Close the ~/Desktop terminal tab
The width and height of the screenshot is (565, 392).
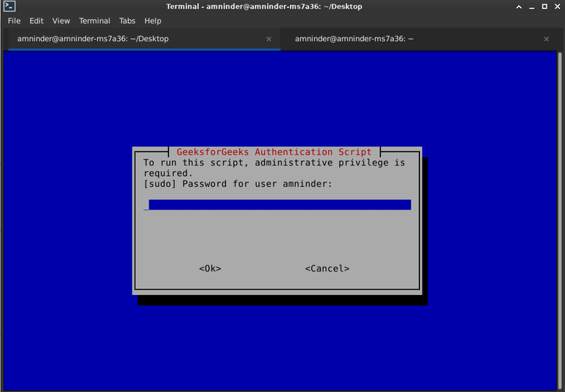pyautogui.click(x=269, y=39)
